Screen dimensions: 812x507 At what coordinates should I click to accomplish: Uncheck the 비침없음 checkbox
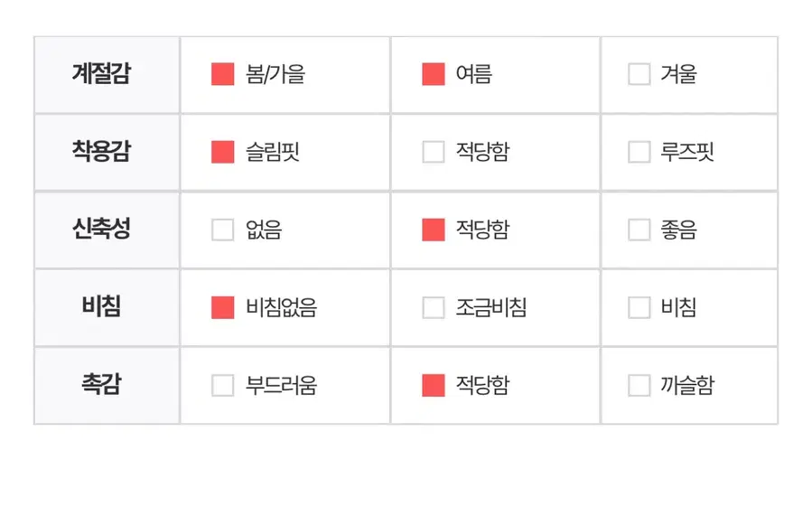[x=222, y=307]
